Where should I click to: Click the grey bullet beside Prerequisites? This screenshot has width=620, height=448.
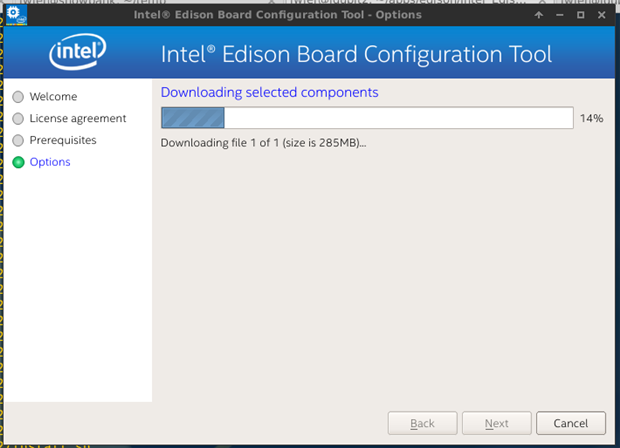click(18, 141)
